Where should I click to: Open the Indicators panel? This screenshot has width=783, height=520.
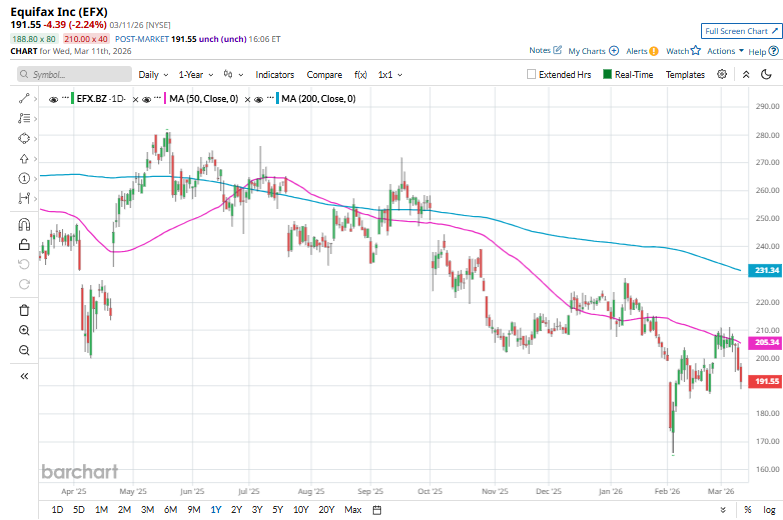(x=274, y=74)
